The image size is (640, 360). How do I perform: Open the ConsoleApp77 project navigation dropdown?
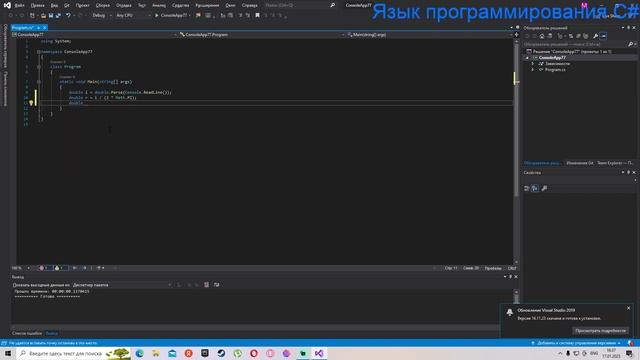(x=94, y=35)
